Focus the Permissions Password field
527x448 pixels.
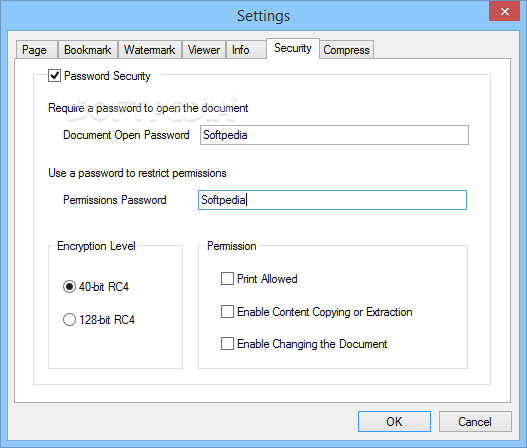pyautogui.click(x=332, y=200)
